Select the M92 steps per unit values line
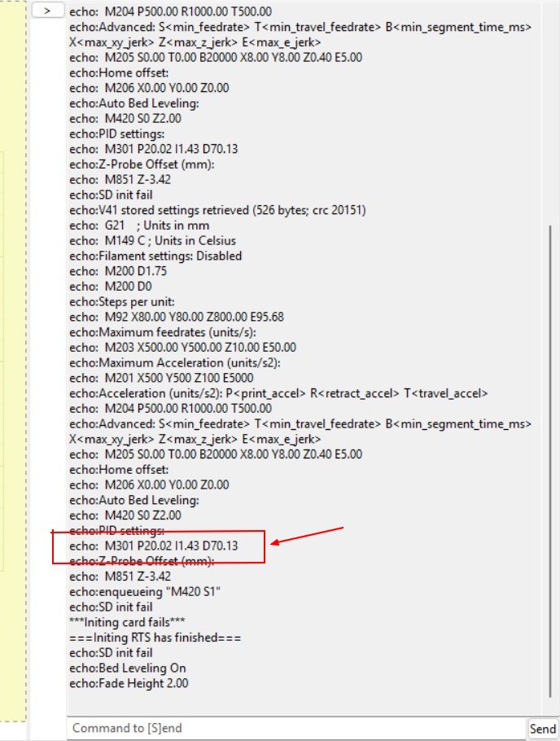560x741 pixels. pyautogui.click(x=177, y=317)
